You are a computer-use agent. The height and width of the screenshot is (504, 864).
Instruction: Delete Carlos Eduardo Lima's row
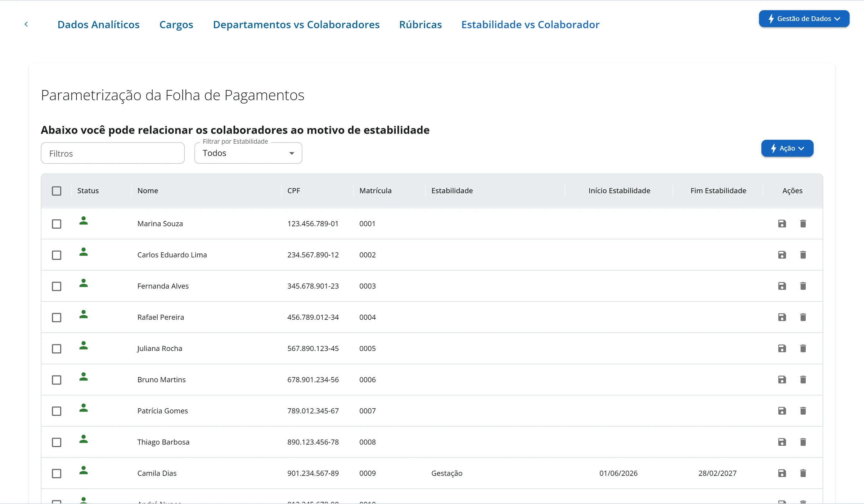point(803,255)
